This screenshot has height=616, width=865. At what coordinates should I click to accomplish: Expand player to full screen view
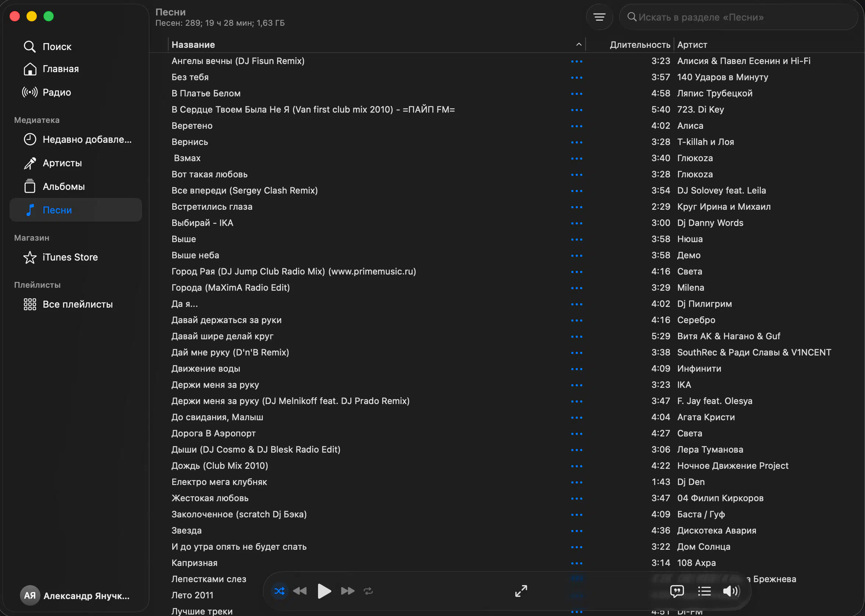coord(521,591)
